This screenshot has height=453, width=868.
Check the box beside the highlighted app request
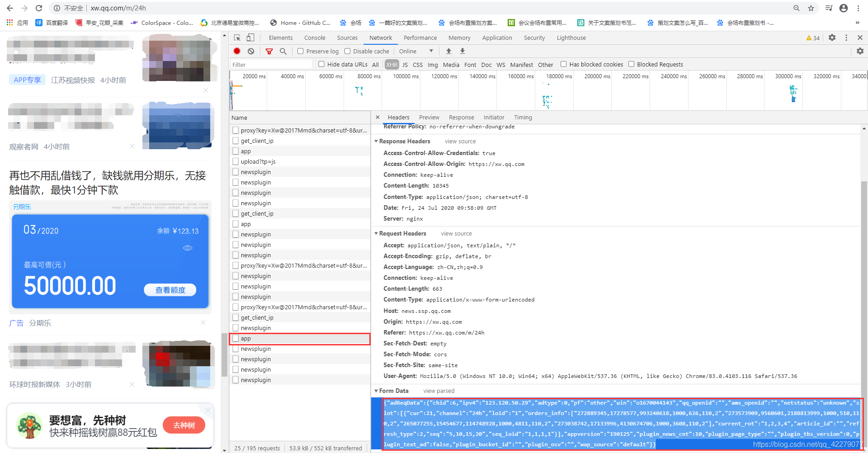coord(236,338)
